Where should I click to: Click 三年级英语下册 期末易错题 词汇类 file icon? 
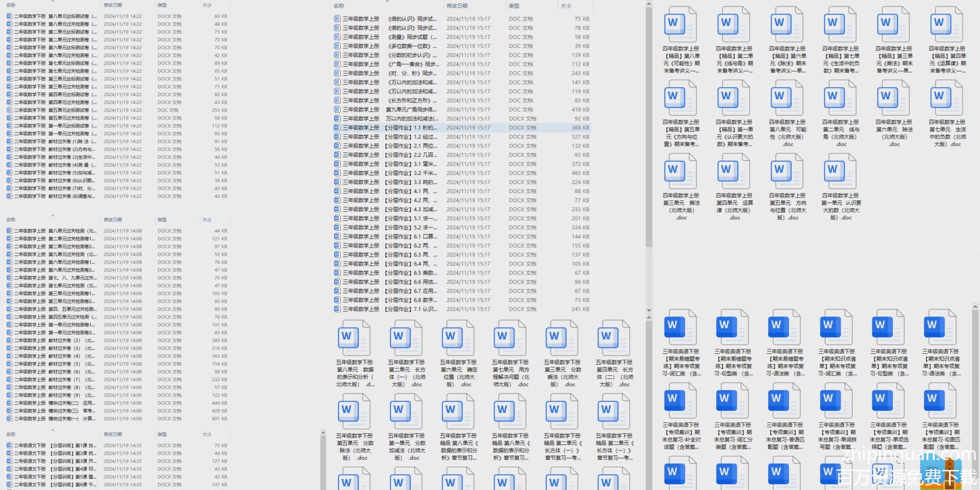681,327
